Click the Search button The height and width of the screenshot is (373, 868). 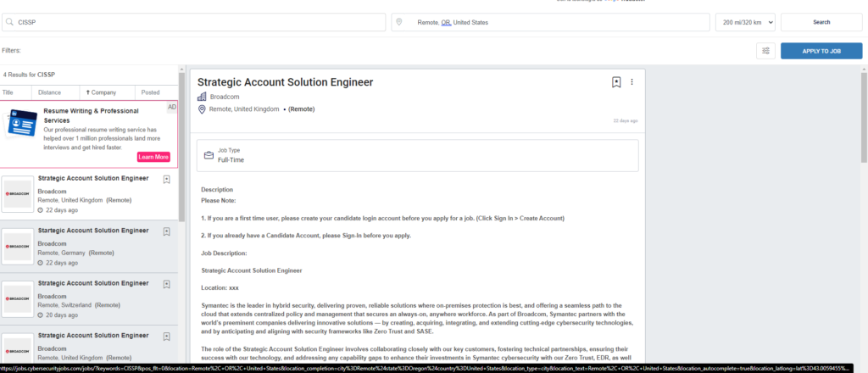point(821,22)
